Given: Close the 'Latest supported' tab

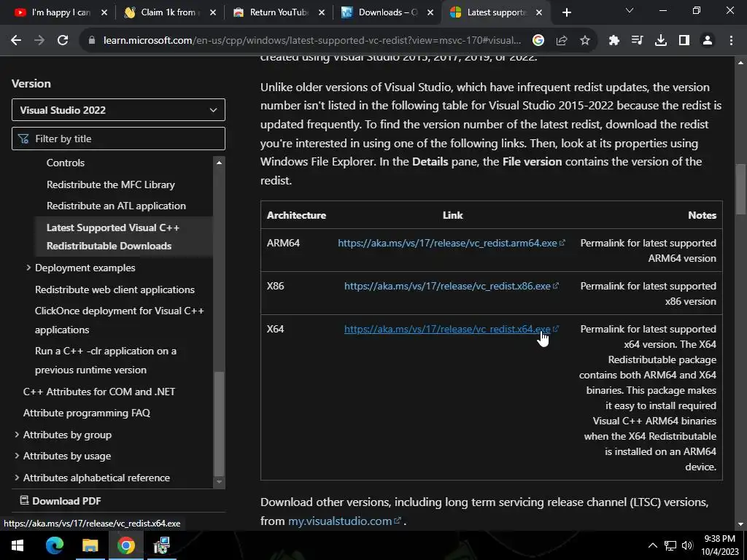Looking at the screenshot, I should pos(539,13).
